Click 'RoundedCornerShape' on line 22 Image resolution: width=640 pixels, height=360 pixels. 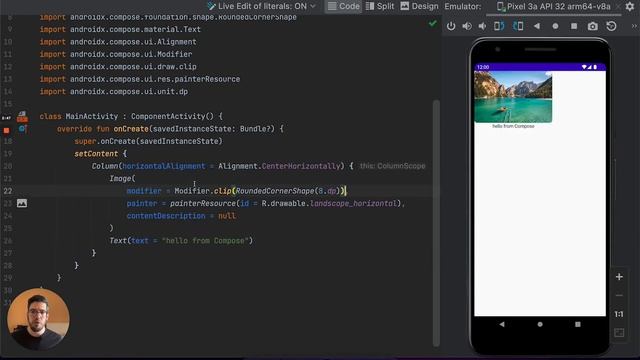point(275,191)
